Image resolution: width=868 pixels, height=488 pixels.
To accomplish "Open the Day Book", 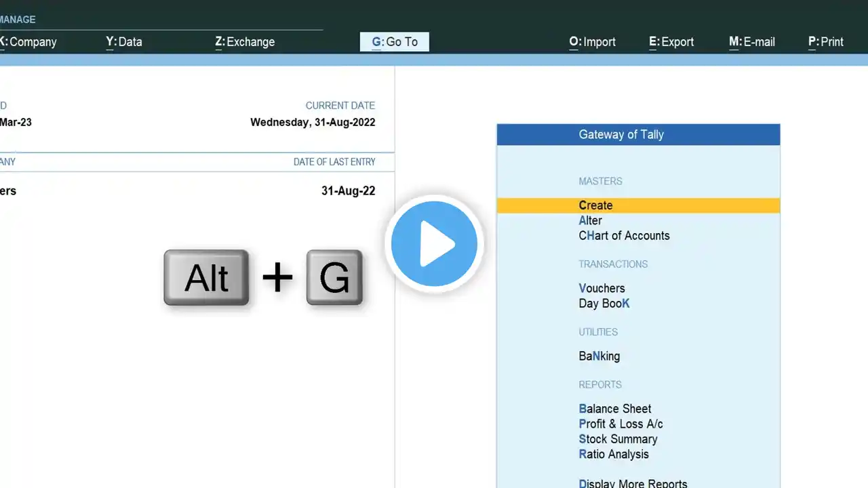I will pyautogui.click(x=604, y=304).
